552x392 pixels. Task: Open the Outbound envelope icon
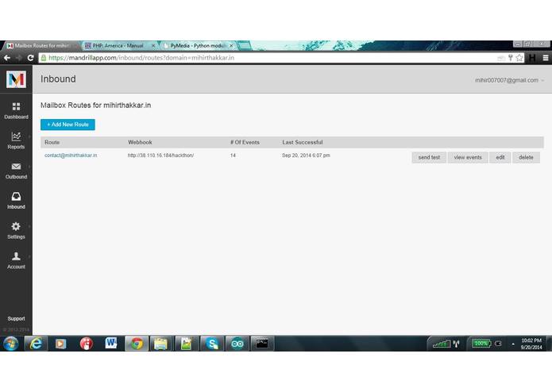[16, 167]
